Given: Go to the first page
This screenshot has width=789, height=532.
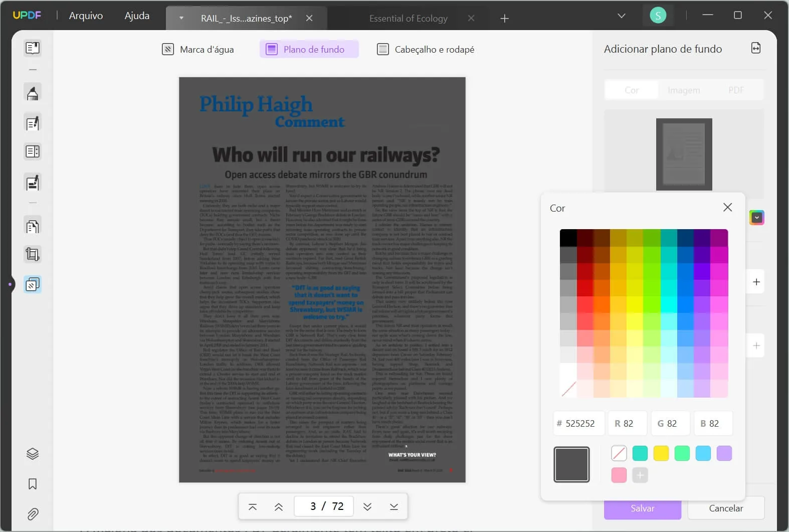Looking at the screenshot, I should pyautogui.click(x=253, y=506).
